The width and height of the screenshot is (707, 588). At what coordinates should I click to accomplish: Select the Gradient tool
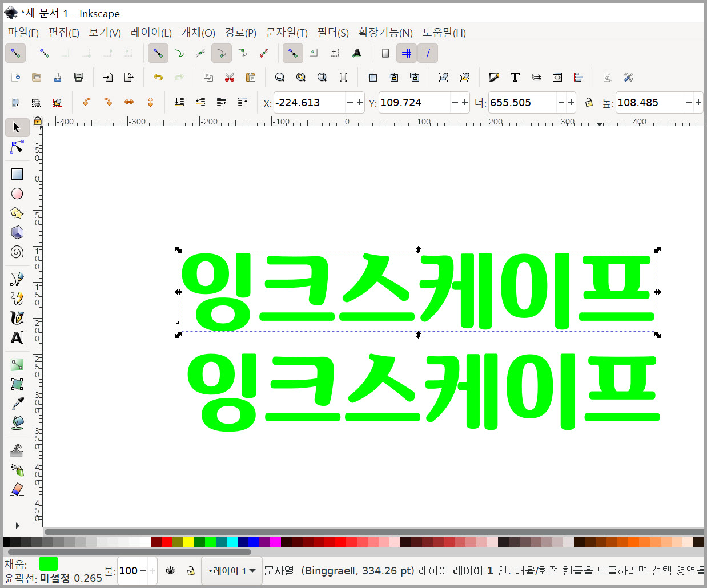coord(17,365)
